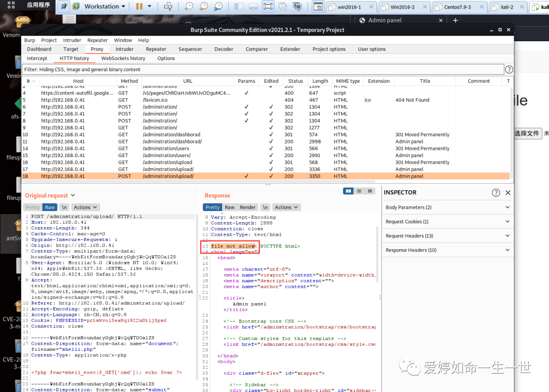Toggle response newline \n display
This screenshot has width=549, height=392.
coord(265,207)
